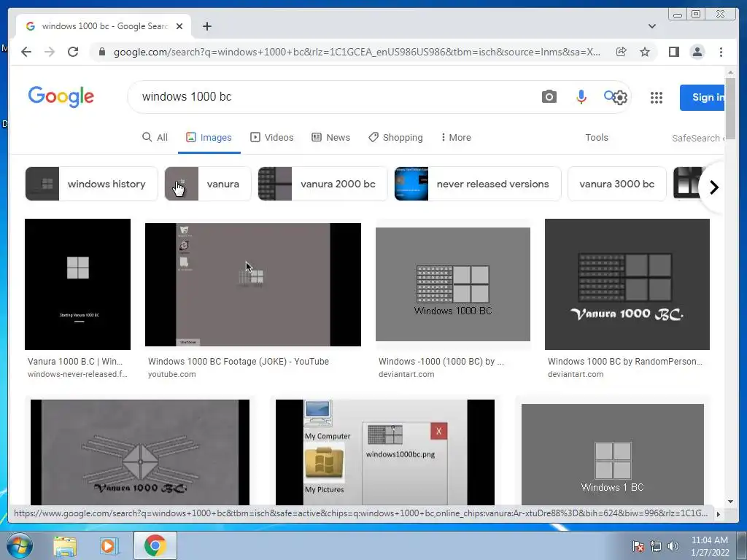Image resolution: width=747 pixels, height=560 pixels.
Task: Open a new browser tab
Action: coord(206,26)
